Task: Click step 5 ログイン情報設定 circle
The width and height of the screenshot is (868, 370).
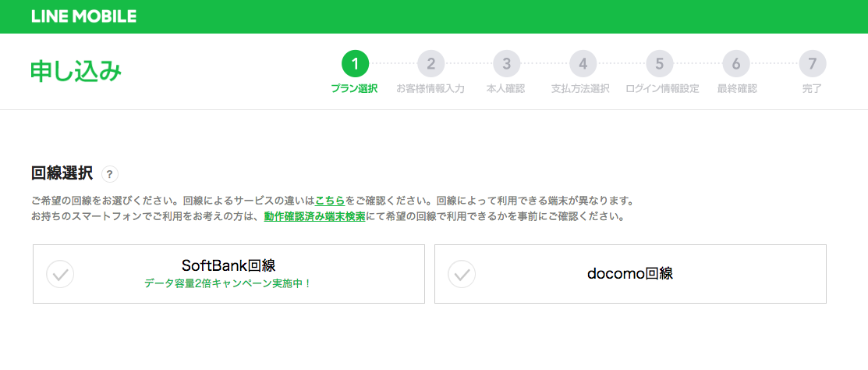Action: 659,64
